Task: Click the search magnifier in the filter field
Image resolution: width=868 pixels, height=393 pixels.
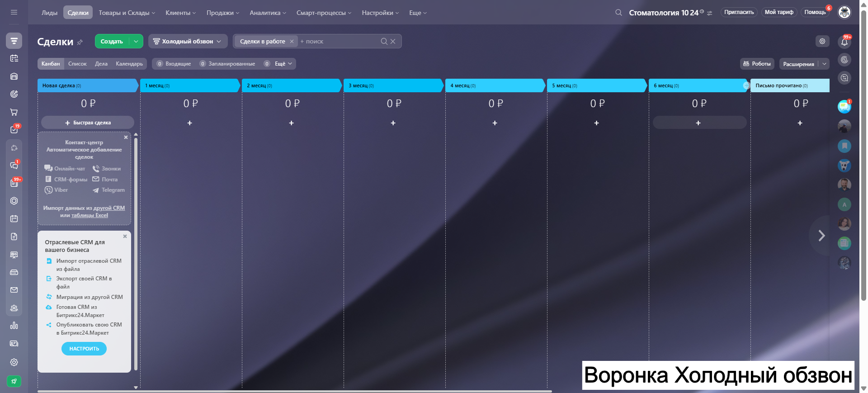Action: [x=384, y=41]
